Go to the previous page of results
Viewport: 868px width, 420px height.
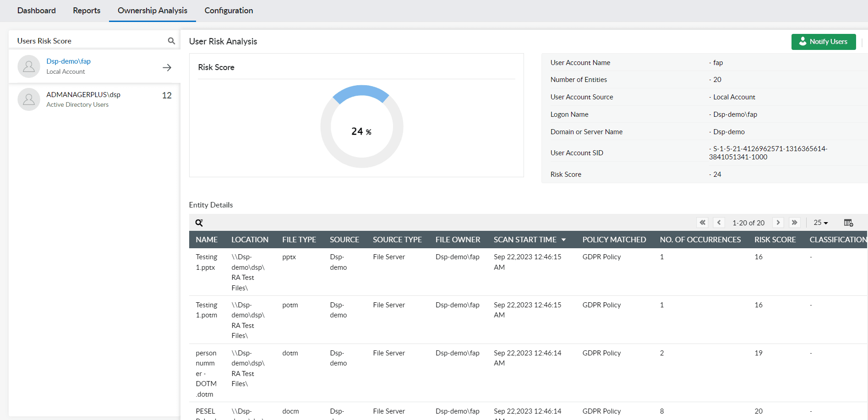click(x=719, y=223)
